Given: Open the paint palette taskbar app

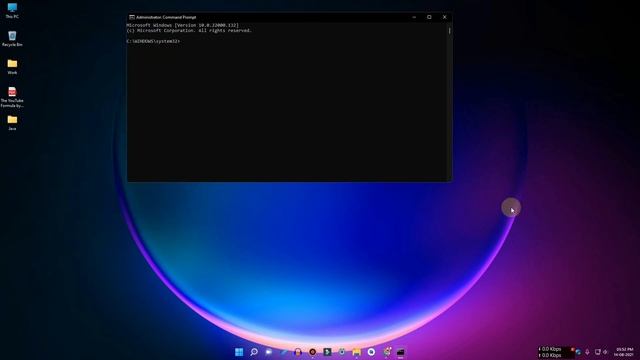Looking at the screenshot, I should point(386,352).
